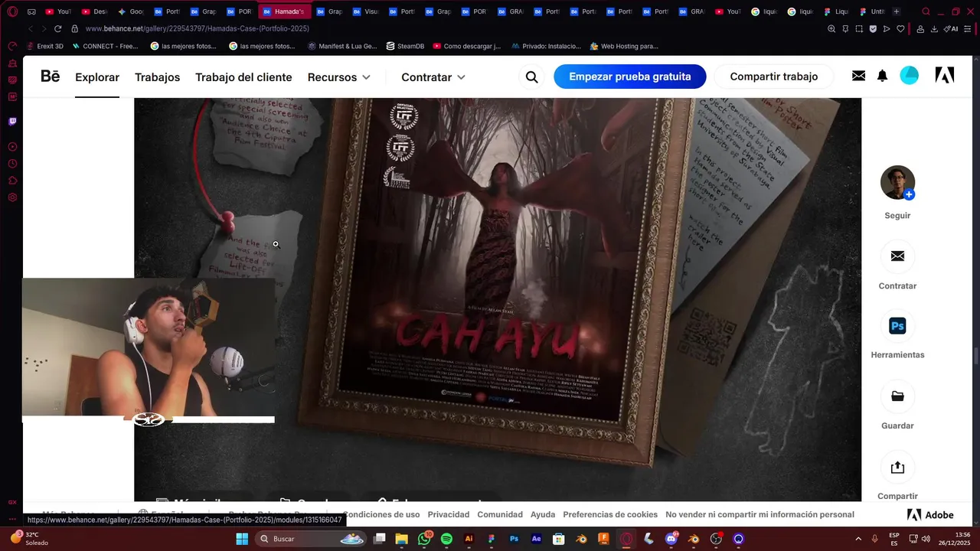Click the Adobe footer logo
Image resolution: width=980 pixels, height=551 pixels.
(930, 515)
